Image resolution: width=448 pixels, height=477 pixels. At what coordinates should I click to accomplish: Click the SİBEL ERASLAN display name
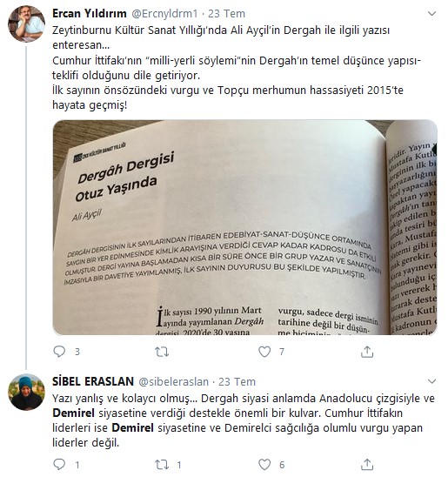(93, 381)
